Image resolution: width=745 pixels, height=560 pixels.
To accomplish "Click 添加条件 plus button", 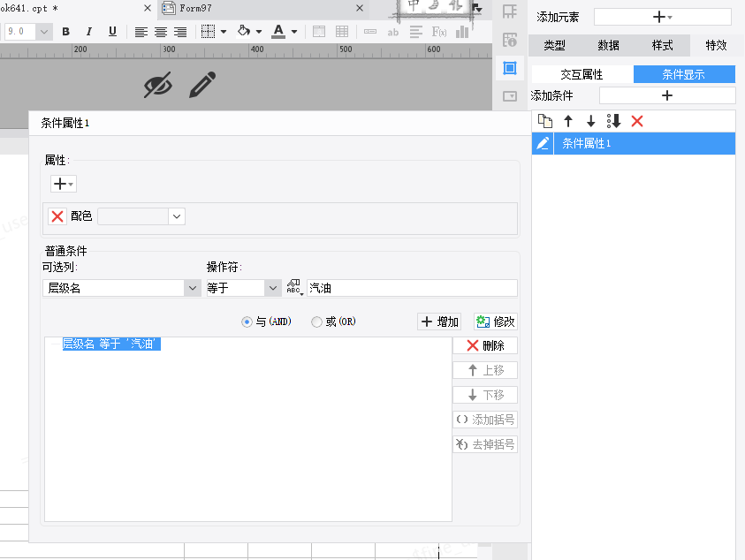I will [667, 95].
